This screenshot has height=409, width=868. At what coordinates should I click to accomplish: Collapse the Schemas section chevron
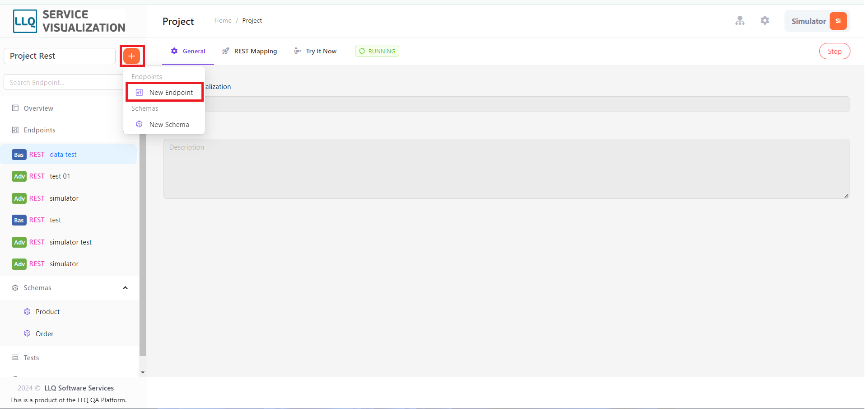125,288
